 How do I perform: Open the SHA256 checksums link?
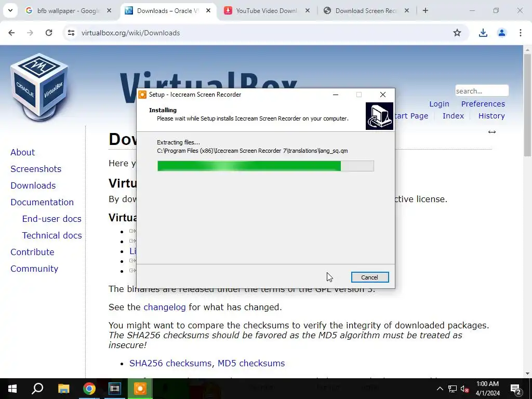tap(170, 363)
